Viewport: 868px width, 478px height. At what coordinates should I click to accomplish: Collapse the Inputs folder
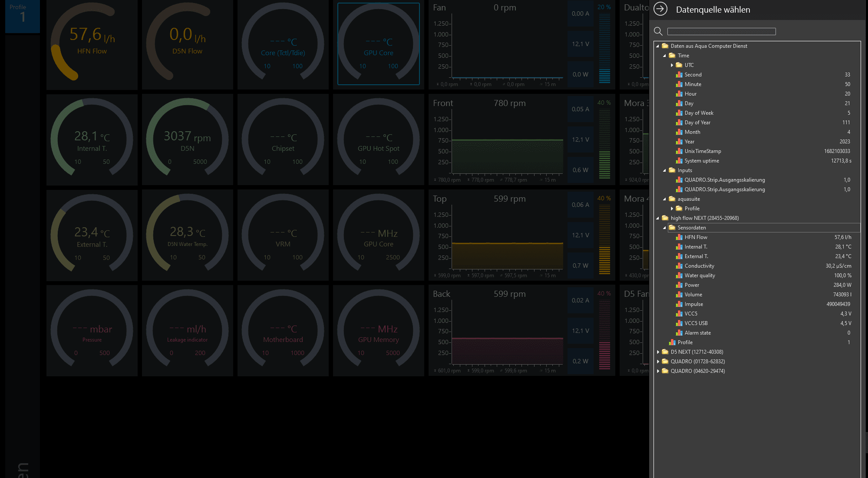(x=664, y=170)
